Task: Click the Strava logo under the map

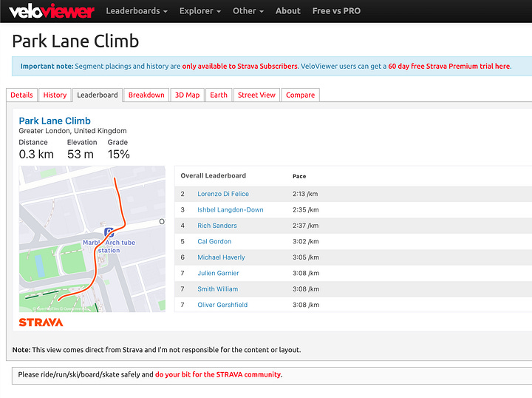Action: pos(41,323)
